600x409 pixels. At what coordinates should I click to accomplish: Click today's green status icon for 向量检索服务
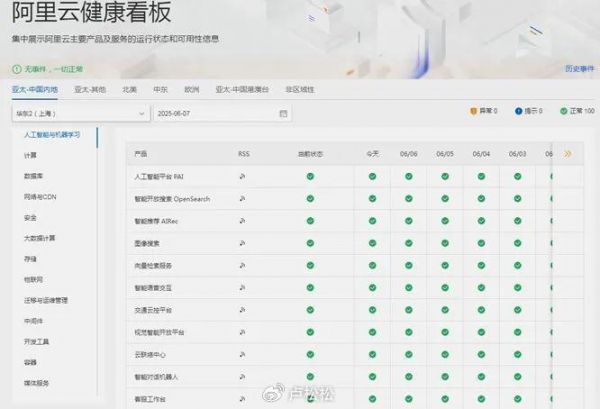(x=372, y=265)
